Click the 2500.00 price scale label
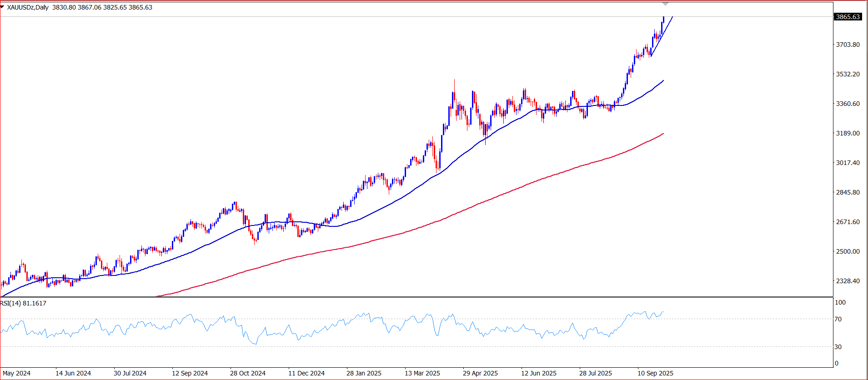Screen dimensions: 868x380 (x=848, y=251)
